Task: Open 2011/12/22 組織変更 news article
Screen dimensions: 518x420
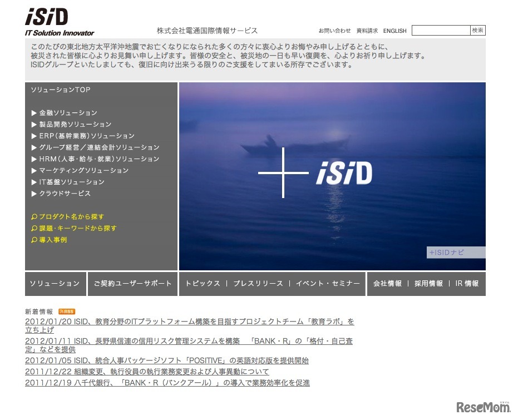Action: [x=147, y=372]
